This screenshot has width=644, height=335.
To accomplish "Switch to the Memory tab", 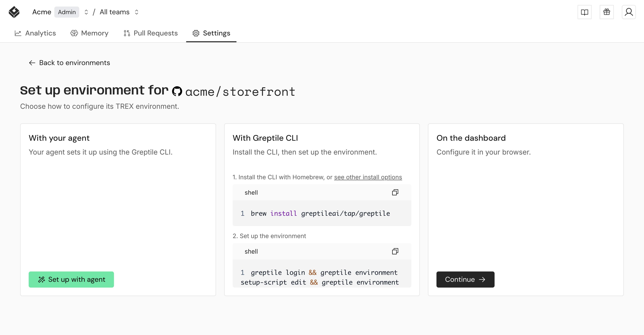I will 89,33.
